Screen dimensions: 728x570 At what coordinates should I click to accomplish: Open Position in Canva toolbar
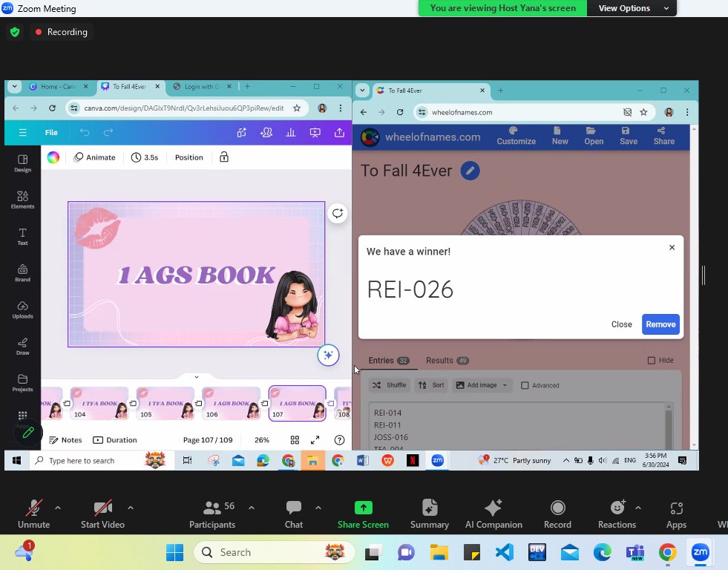coord(189,157)
